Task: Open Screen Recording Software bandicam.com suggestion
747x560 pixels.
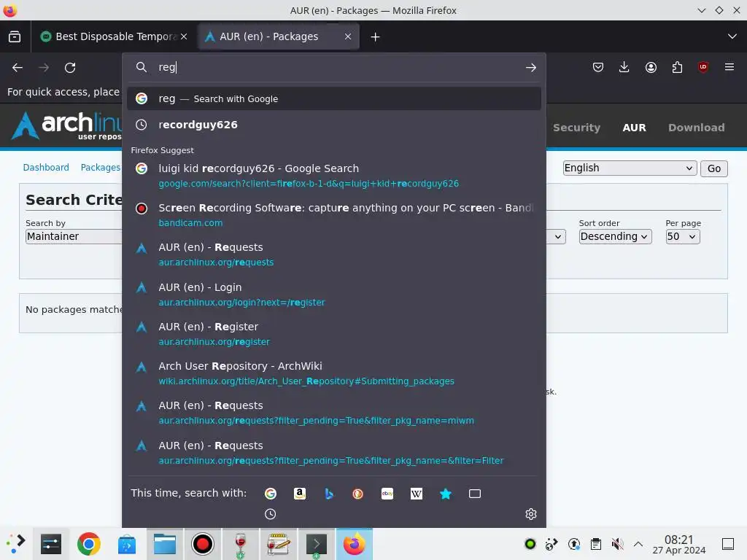Action: (334, 215)
